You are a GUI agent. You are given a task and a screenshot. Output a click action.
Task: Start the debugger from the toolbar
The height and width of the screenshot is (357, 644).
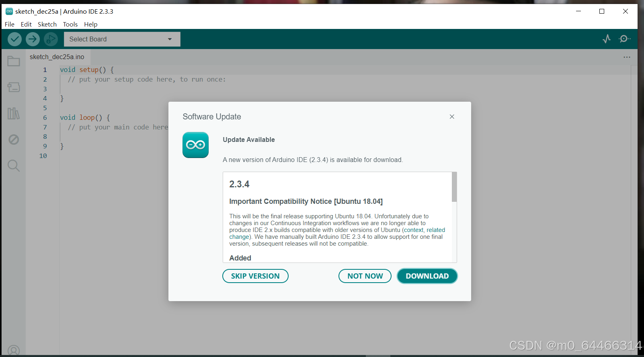(x=51, y=39)
